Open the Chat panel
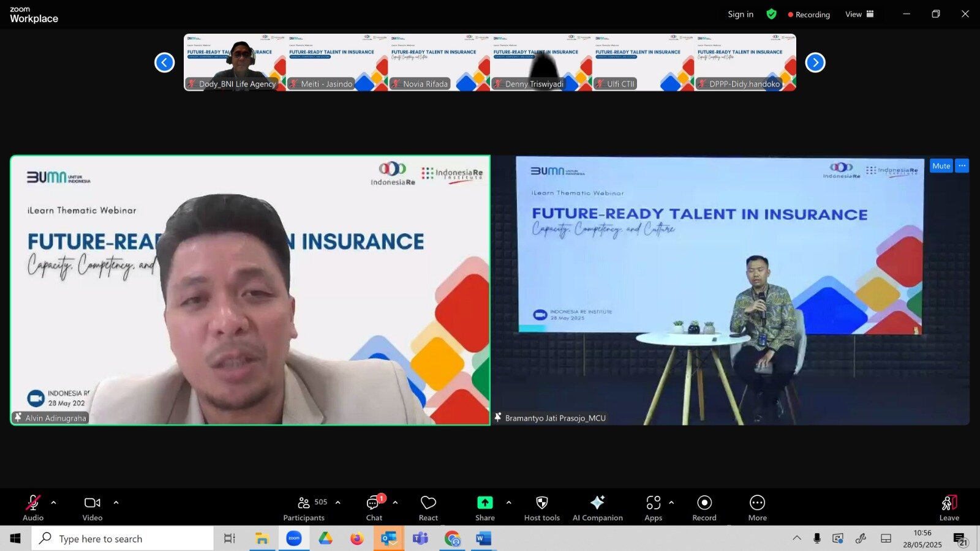This screenshot has width=980, height=551. click(x=374, y=508)
